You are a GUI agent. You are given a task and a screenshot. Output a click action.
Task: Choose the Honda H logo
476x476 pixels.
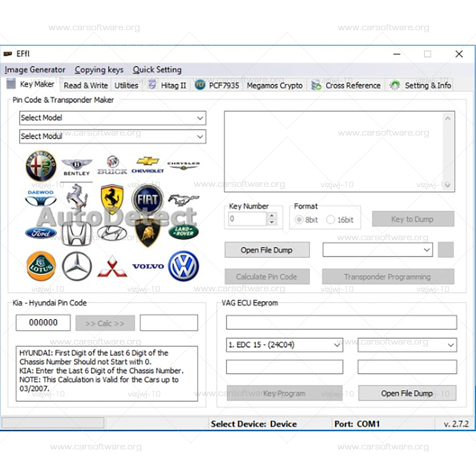click(77, 233)
